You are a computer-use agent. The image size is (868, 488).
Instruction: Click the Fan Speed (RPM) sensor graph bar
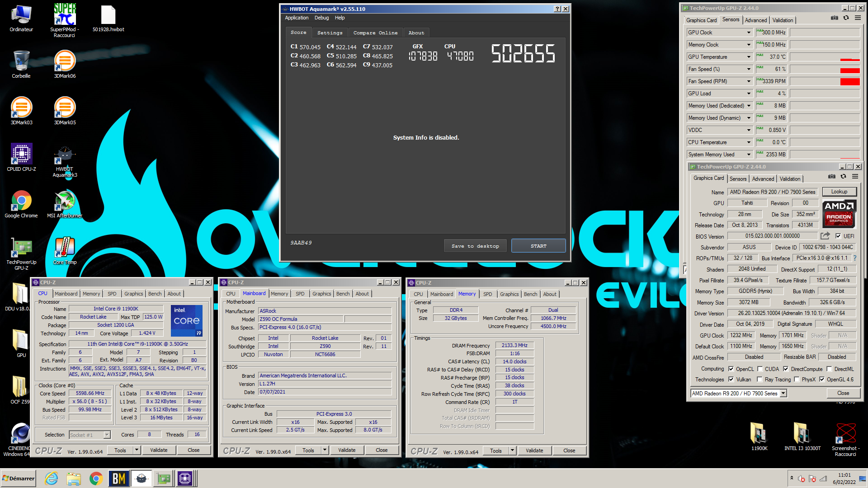825,81
